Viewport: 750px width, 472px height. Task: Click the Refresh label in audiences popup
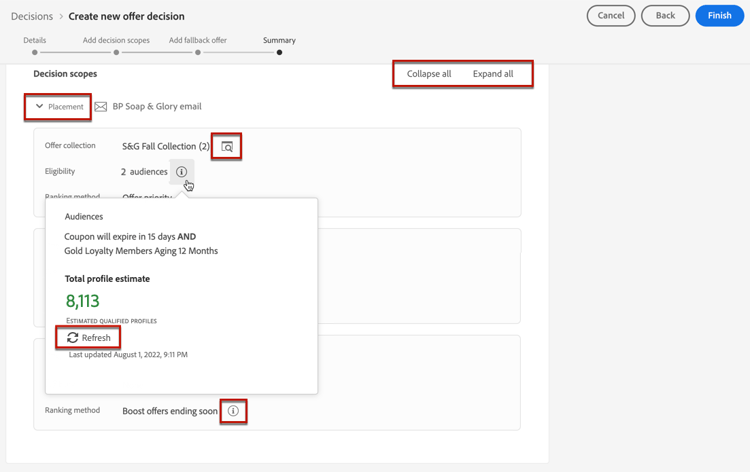[96, 338]
